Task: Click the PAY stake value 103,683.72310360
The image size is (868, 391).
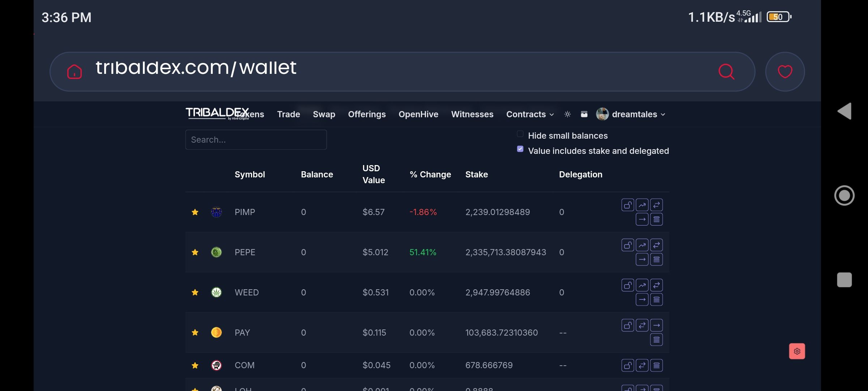Action: coord(502,333)
